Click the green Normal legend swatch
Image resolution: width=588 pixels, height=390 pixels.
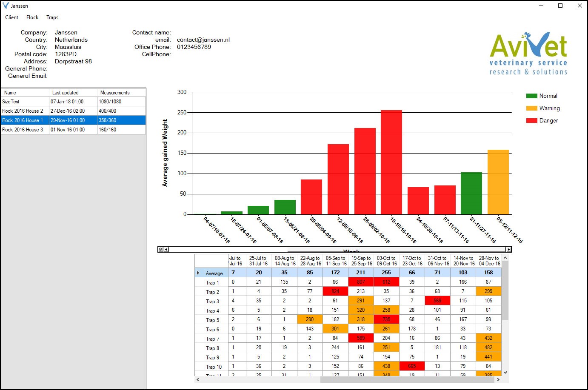pos(531,96)
